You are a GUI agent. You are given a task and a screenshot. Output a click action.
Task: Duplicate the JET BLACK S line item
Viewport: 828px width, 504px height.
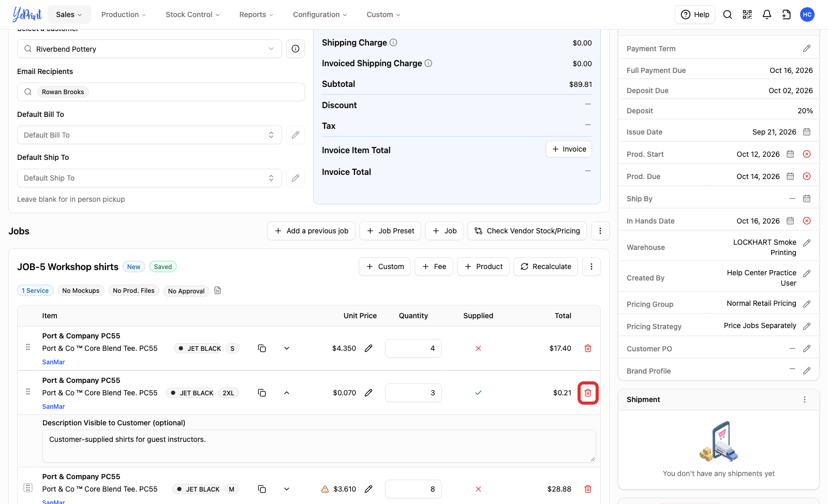pos(262,348)
